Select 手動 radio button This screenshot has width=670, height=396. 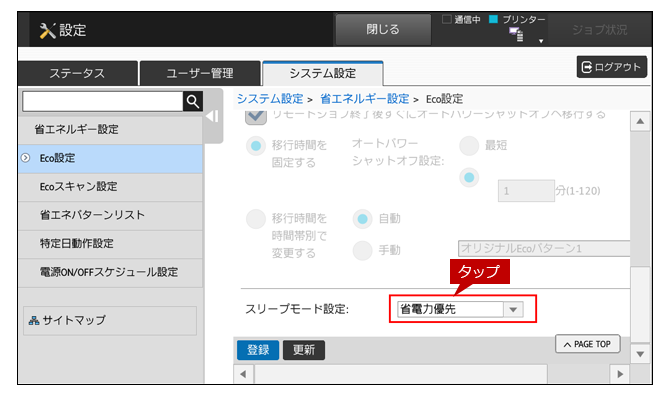(362, 250)
